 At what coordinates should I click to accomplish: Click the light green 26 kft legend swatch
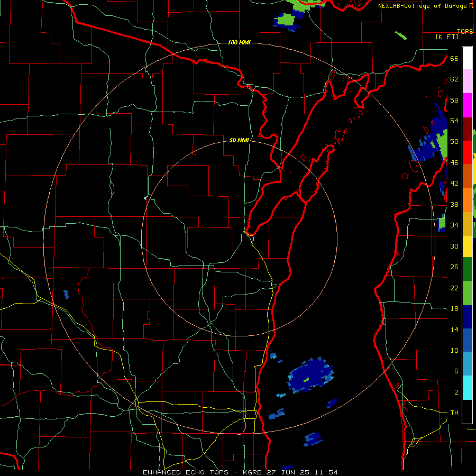[467, 293]
